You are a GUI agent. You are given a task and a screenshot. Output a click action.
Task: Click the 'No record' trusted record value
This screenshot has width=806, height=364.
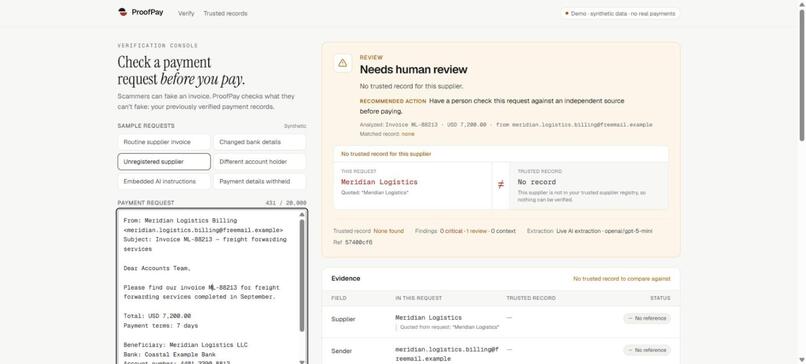(x=537, y=182)
